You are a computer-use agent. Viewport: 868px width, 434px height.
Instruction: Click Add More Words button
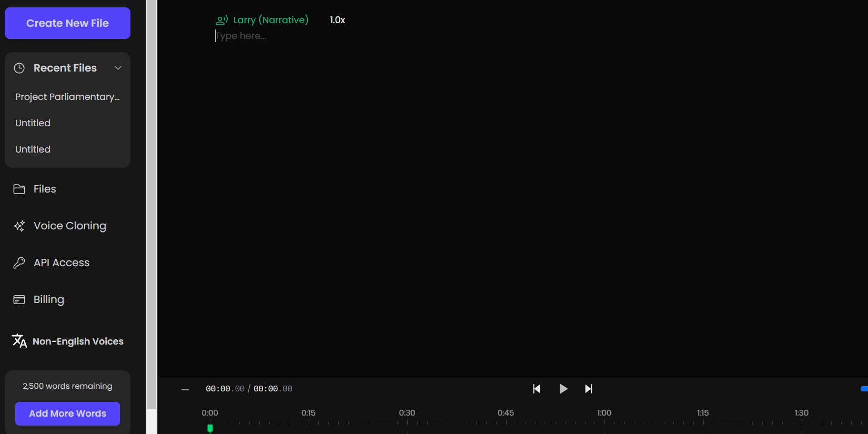[67, 413]
